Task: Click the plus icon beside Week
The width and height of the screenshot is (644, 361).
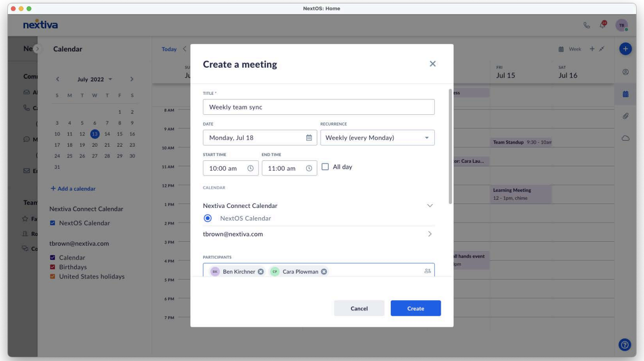Action: tap(592, 49)
